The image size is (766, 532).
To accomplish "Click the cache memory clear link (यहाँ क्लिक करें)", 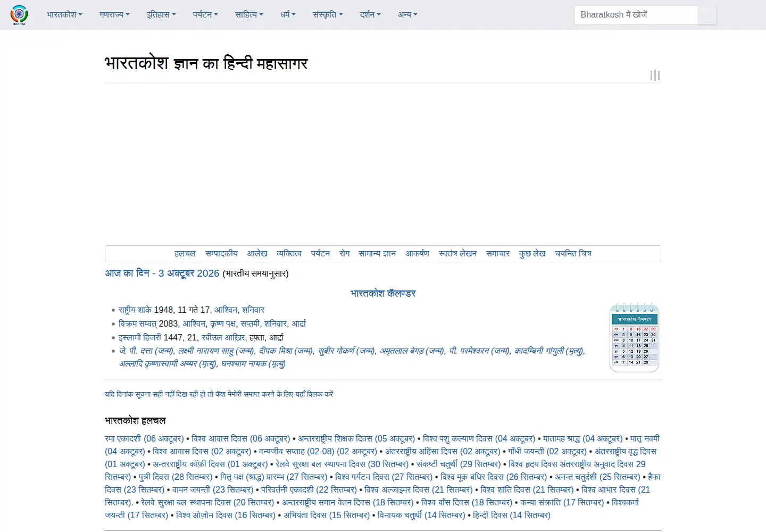I will tap(219, 394).
